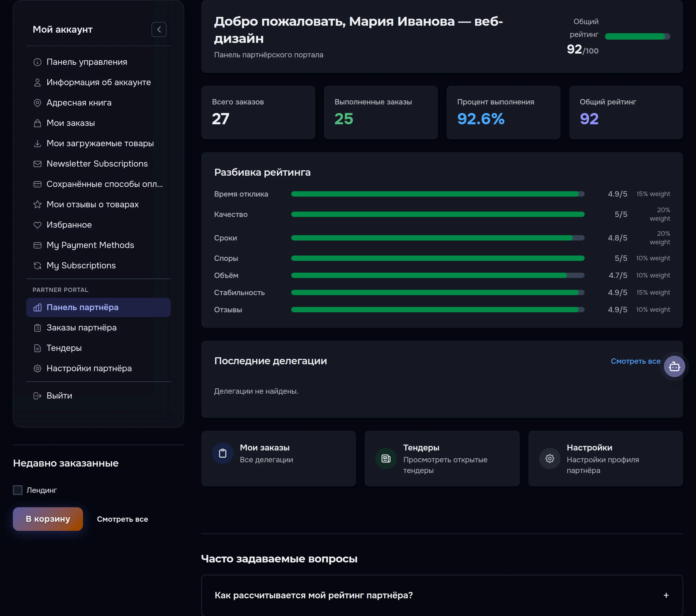Tick the Лендинг checkbox
Viewport: 696px width, 616px height.
18,490
